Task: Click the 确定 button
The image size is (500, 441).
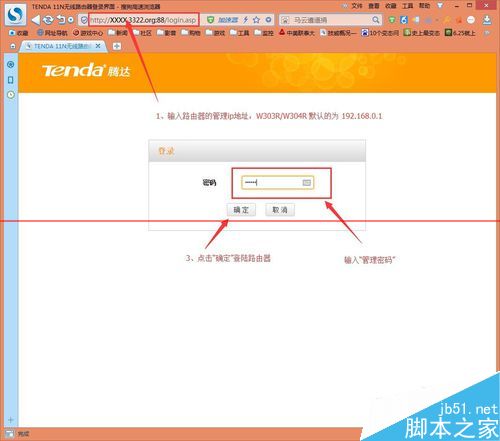Action: pyautogui.click(x=241, y=210)
